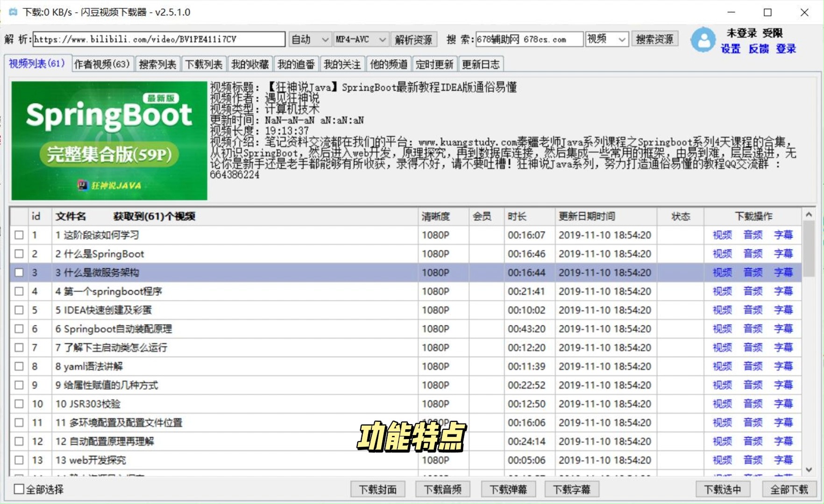Viewport: 824px width, 504px height.
Task: Tick the checkbox for row 2
Action: [x=19, y=254]
